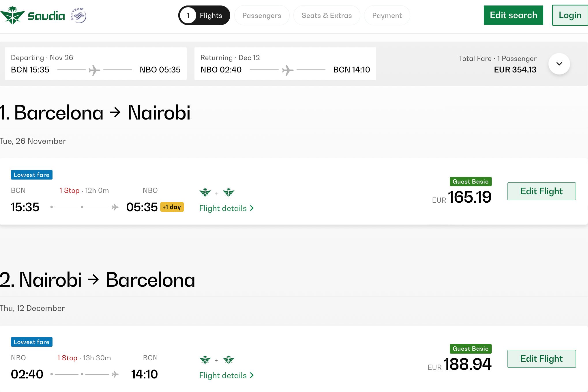Screen dimensions: 588x392
Task: Select the Returning Dec 12 summary card
Action: coord(285,64)
